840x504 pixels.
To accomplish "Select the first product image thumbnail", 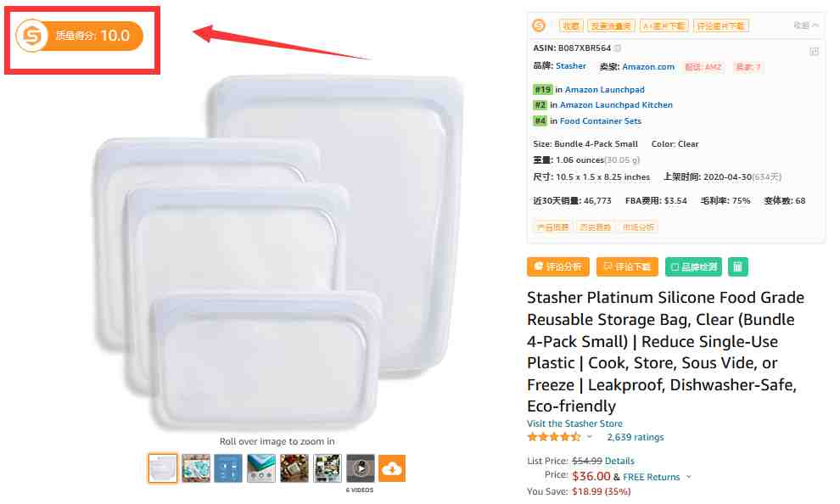I will (x=163, y=468).
